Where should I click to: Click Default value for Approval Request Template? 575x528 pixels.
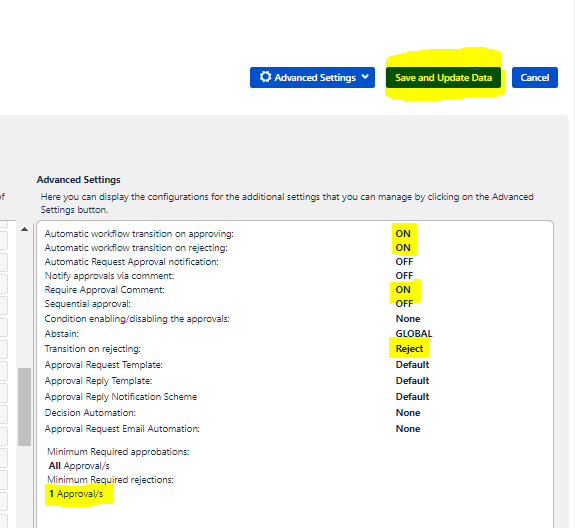pyautogui.click(x=413, y=365)
